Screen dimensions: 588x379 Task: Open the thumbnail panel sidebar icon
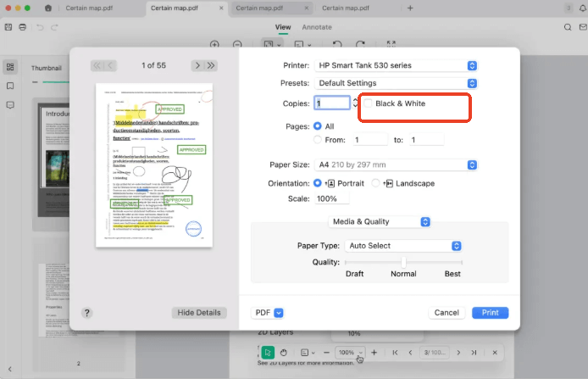tap(10, 67)
